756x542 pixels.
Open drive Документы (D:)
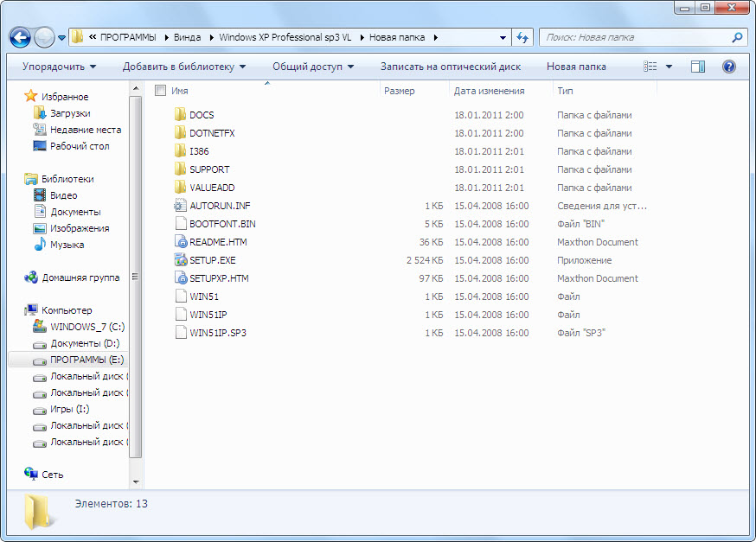coord(85,343)
